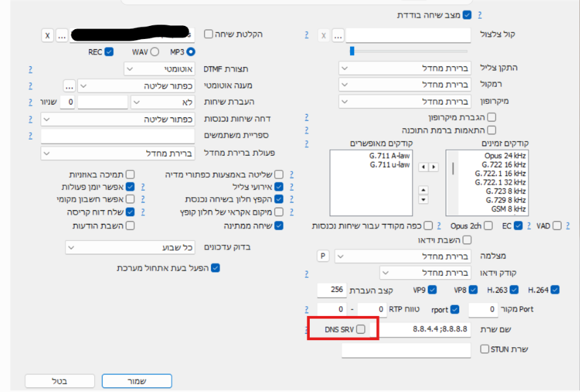
Task: Click the right-arrow to enable selected codec
Action: [434, 167]
